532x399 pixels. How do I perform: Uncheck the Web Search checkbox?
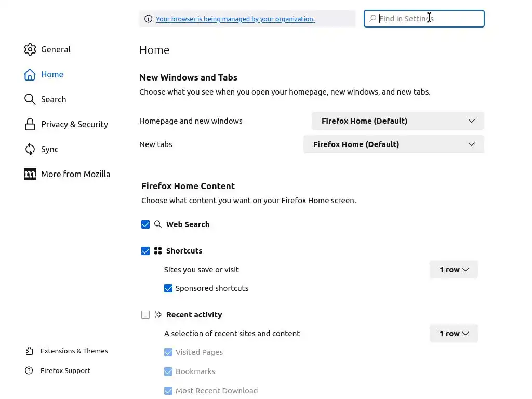pyautogui.click(x=145, y=224)
